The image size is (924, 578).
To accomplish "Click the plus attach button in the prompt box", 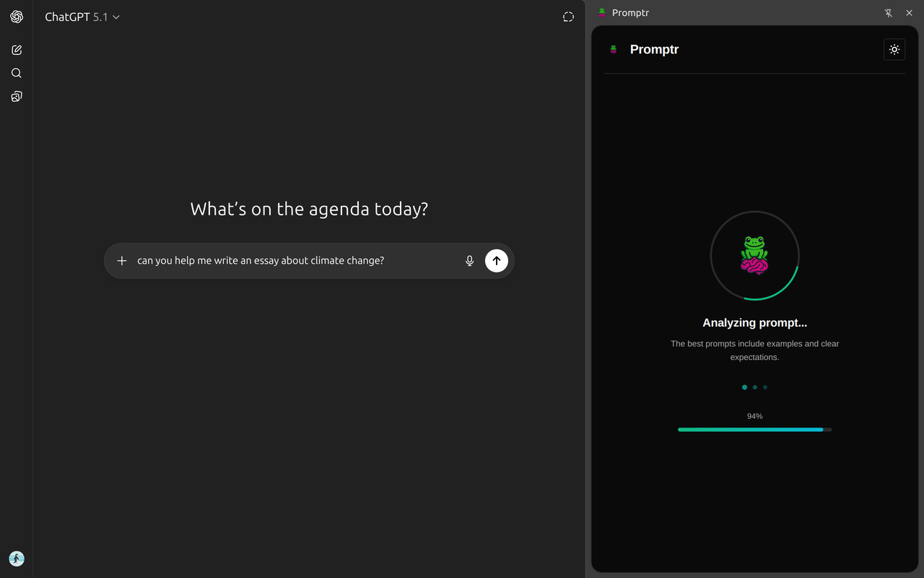I will pyautogui.click(x=122, y=261).
